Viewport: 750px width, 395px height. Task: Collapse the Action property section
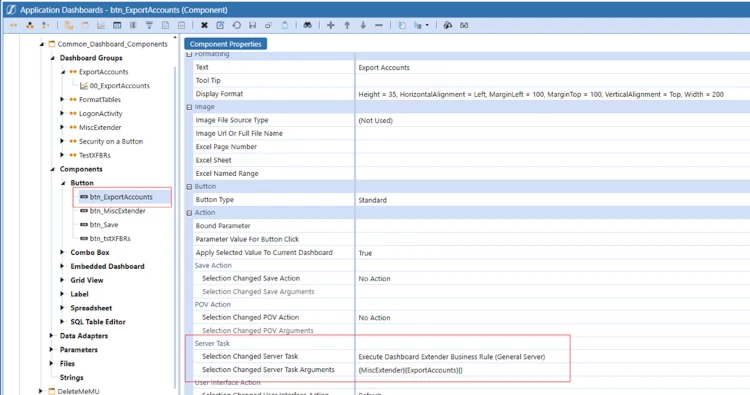189,213
